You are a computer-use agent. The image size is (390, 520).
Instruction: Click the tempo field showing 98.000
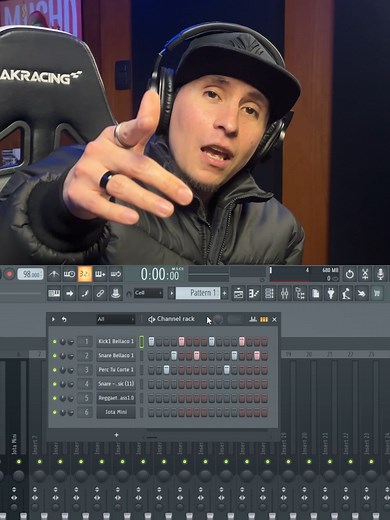pos(30,274)
